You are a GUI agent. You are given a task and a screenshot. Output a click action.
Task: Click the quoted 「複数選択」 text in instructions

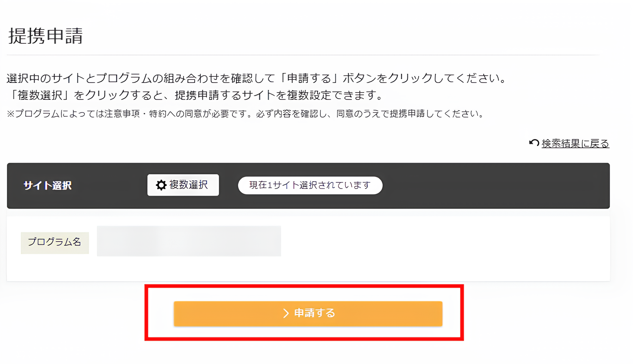(40, 95)
